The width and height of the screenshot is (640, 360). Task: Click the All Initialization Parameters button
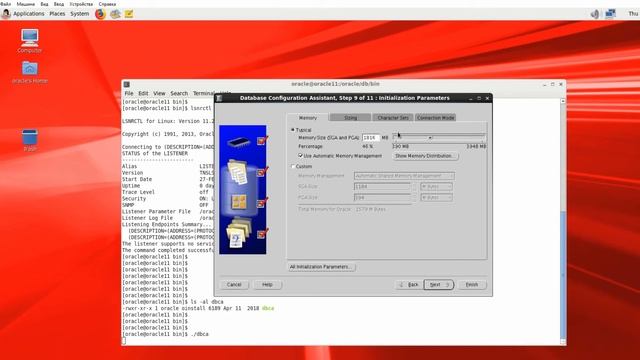pyautogui.click(x=321, y=267)
